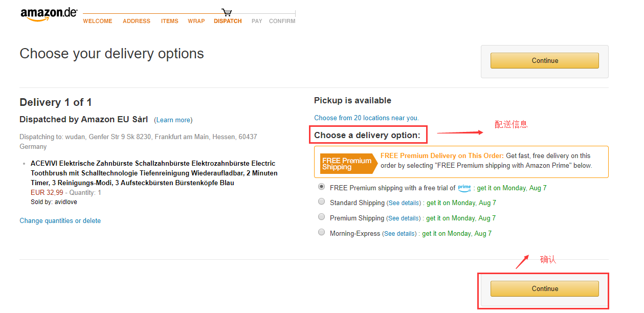Select the Standard Shipping radio option
644x313 pixels.
[321, 202]
